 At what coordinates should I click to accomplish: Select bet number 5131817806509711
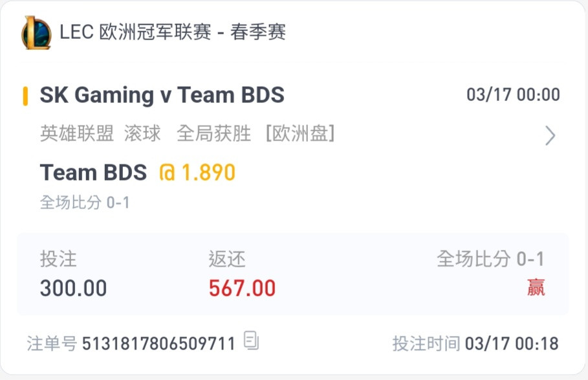pyautogui.click(x=158, y=343)
